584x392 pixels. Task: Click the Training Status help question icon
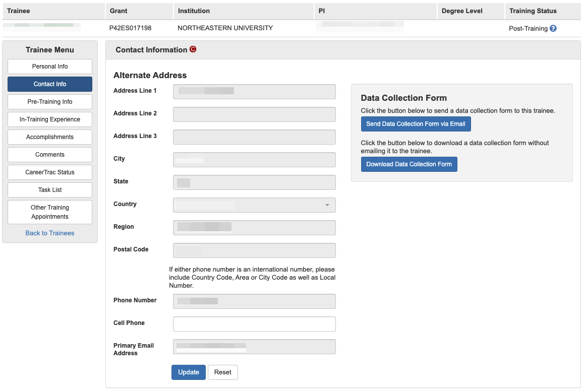(x=553, y=29)
